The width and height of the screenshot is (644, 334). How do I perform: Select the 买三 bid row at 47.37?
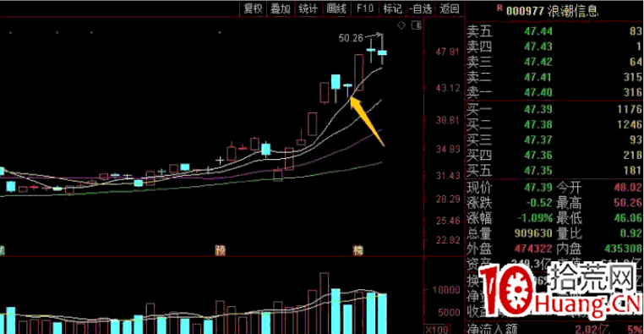pyautogui.click(x=554, y=140)
